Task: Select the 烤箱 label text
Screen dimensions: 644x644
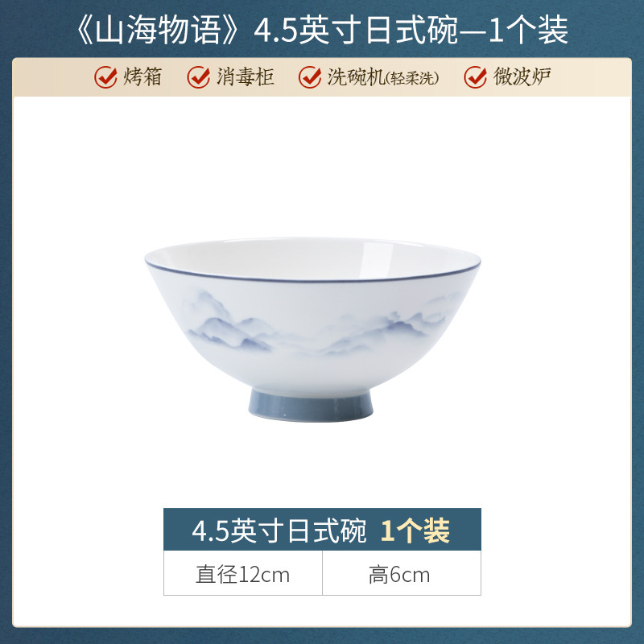Action: (x=142, y=76)
